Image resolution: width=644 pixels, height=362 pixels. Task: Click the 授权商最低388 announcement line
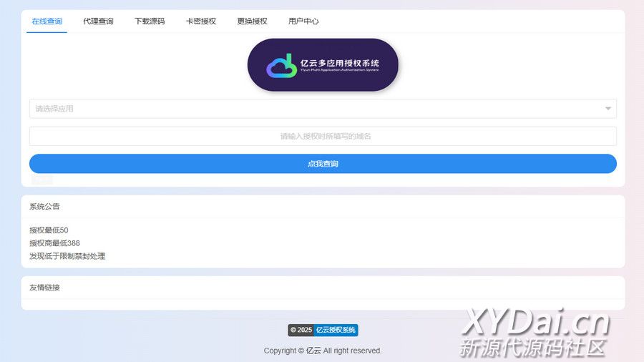tap(54, 243)
